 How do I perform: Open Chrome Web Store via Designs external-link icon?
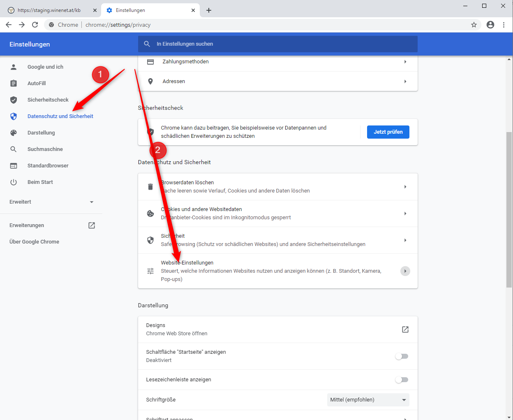[405, 330]
